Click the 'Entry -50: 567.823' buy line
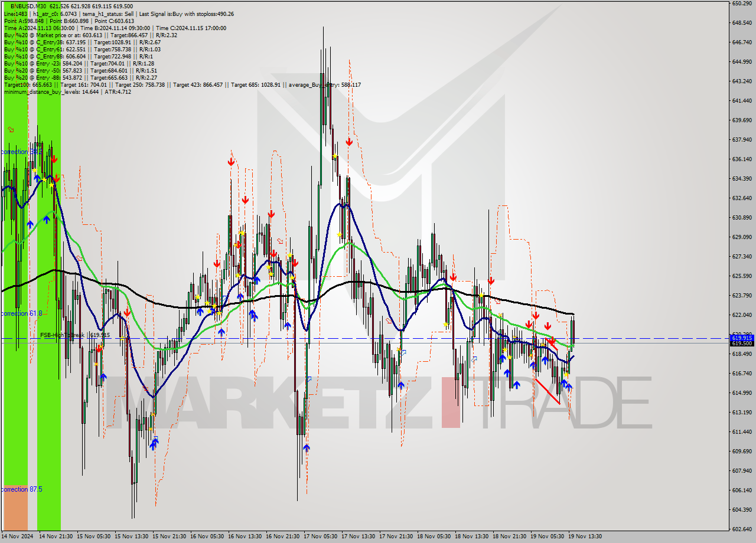This screenshot has width=756, height=543. tap(80, 70)
